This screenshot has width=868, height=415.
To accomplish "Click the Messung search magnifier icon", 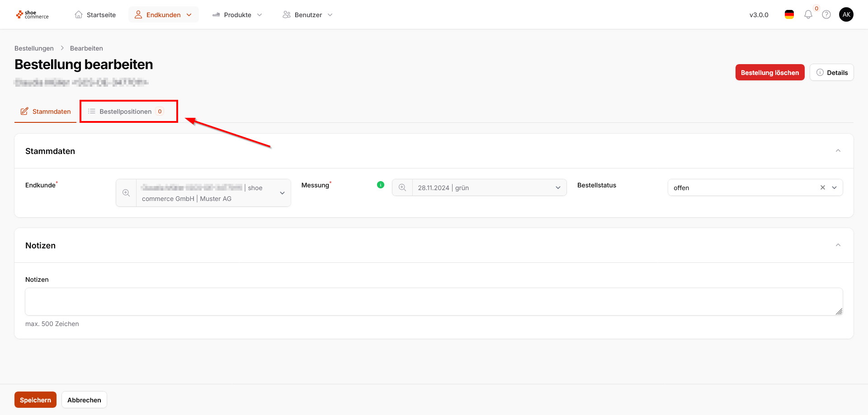I will [402, 187].
